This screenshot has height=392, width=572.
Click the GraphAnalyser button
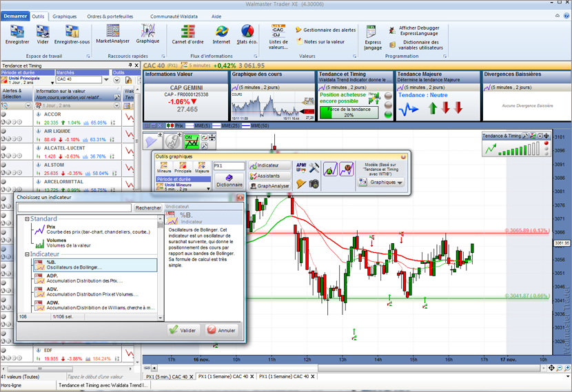click(269, 186)
